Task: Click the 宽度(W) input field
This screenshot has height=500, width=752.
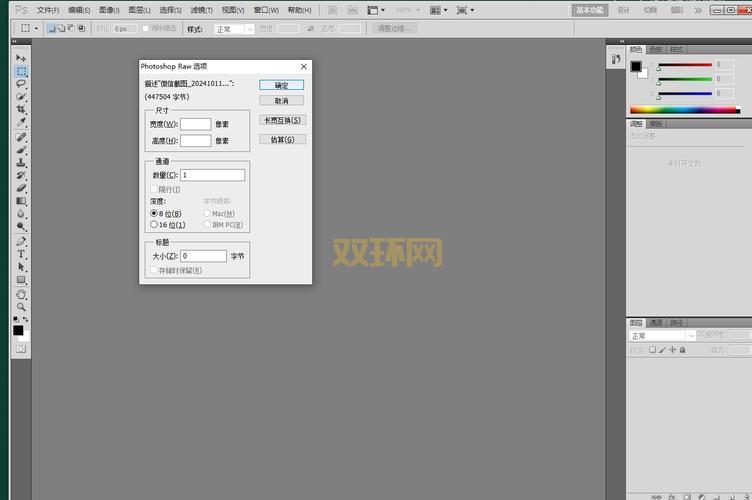Action: (x=195, y=124)
